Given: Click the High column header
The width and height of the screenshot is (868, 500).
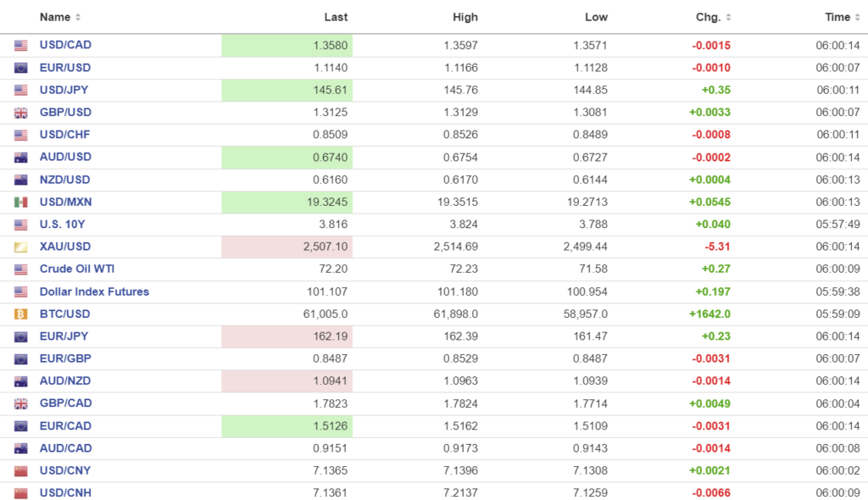Looking at the screenshot, I should click(465, 17).
